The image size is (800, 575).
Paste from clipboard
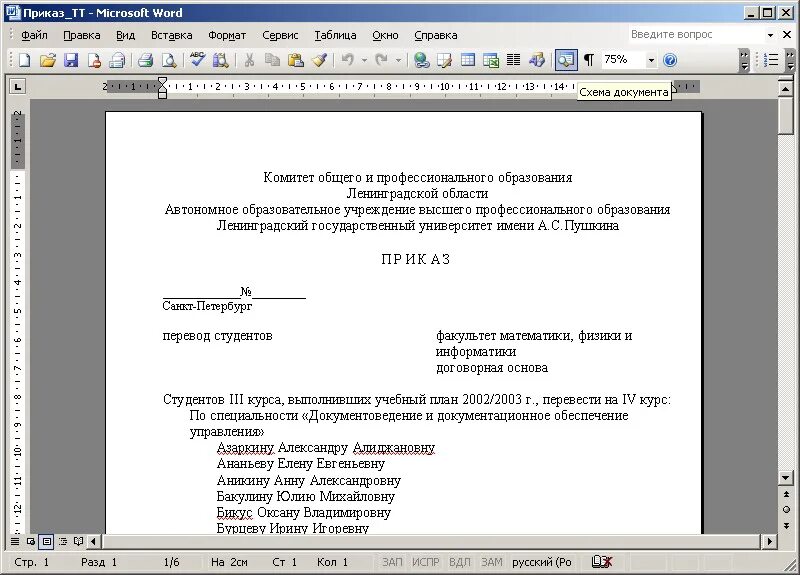[296, 60]
